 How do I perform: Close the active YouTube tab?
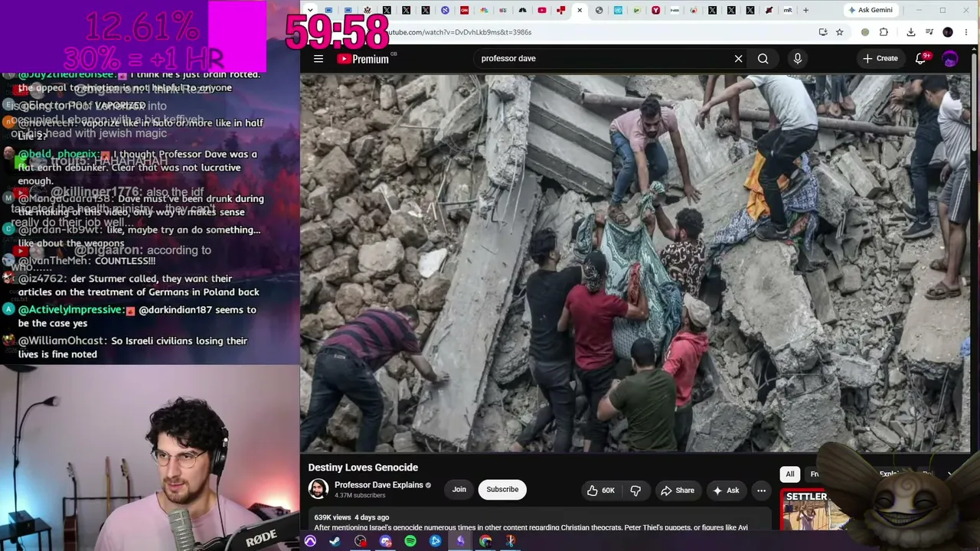[580, 10]
